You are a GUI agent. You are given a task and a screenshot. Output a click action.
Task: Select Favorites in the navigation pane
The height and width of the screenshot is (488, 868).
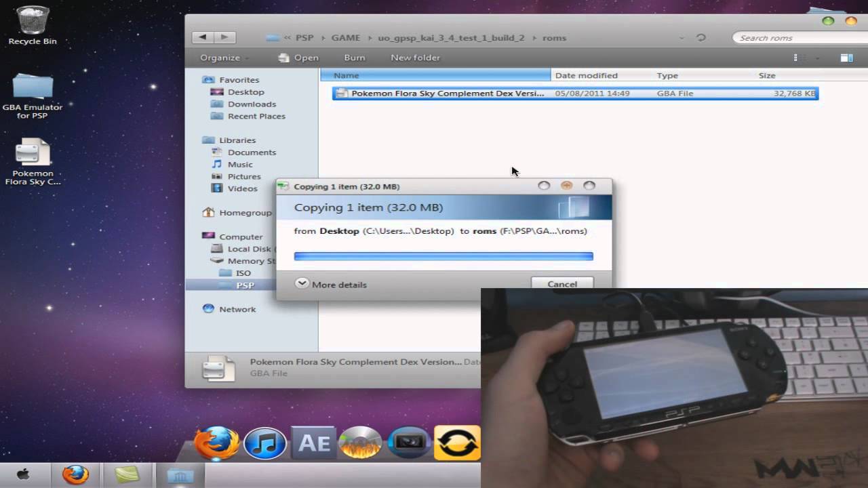pyautogui.click(x=239, y=80)
